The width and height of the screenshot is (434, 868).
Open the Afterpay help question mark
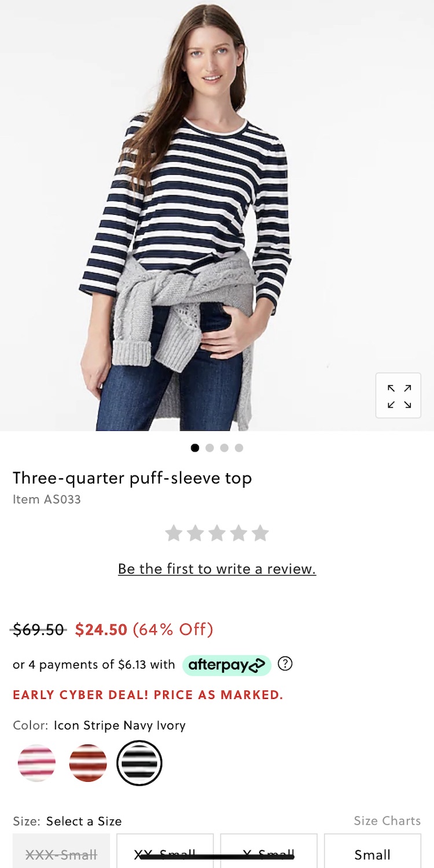pyautogui.click(x=285, y=664)
